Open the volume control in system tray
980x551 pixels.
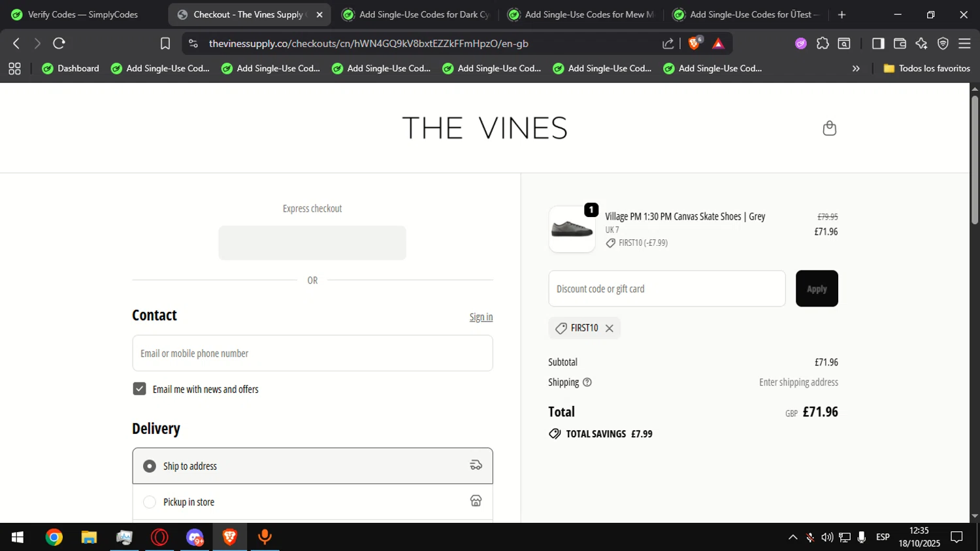[x=827, y=537]
